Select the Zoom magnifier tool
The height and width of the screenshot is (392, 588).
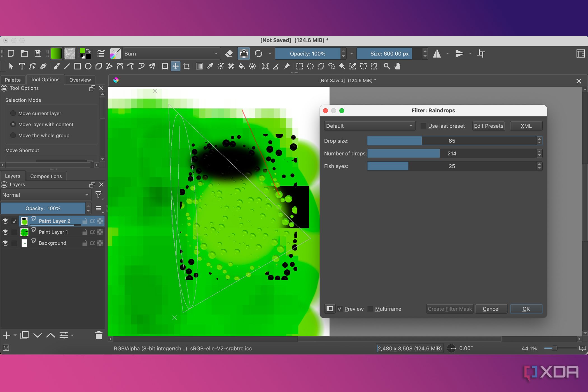tap(387, 66)
